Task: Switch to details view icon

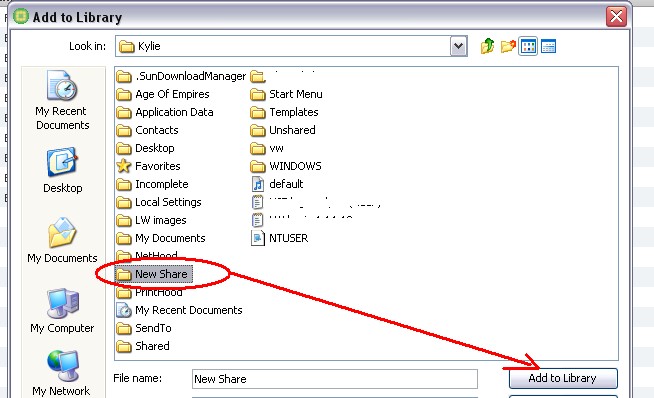Action: click(x=548, y=46)
